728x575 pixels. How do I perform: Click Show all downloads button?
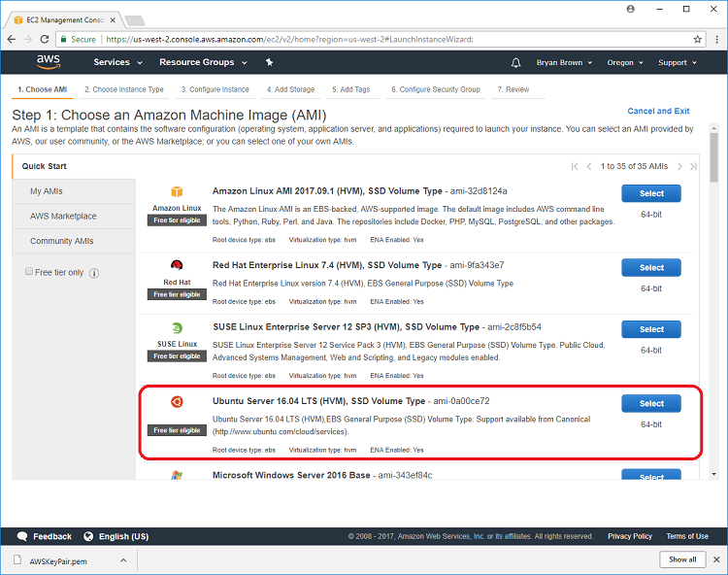point(682,559)
